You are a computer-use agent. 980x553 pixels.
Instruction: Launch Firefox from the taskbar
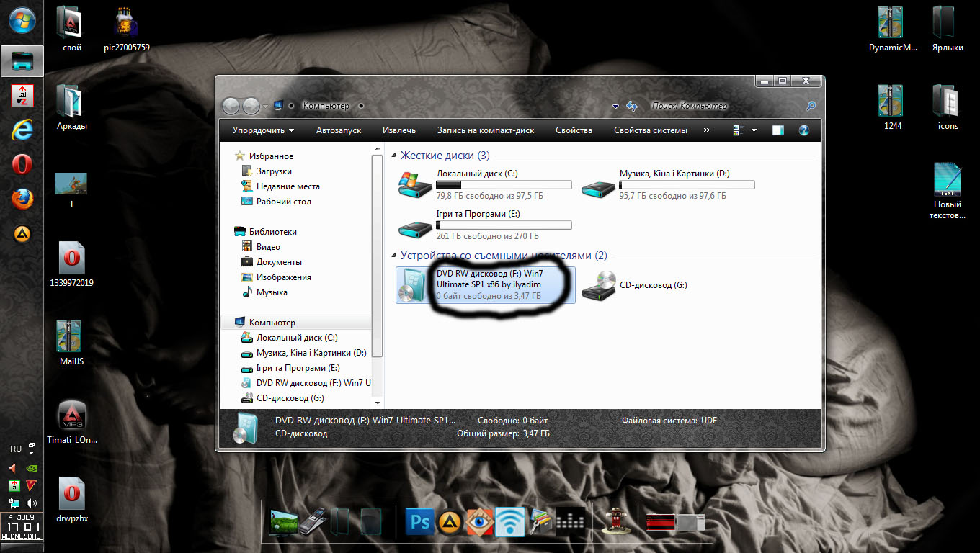[x=22, y=199]
